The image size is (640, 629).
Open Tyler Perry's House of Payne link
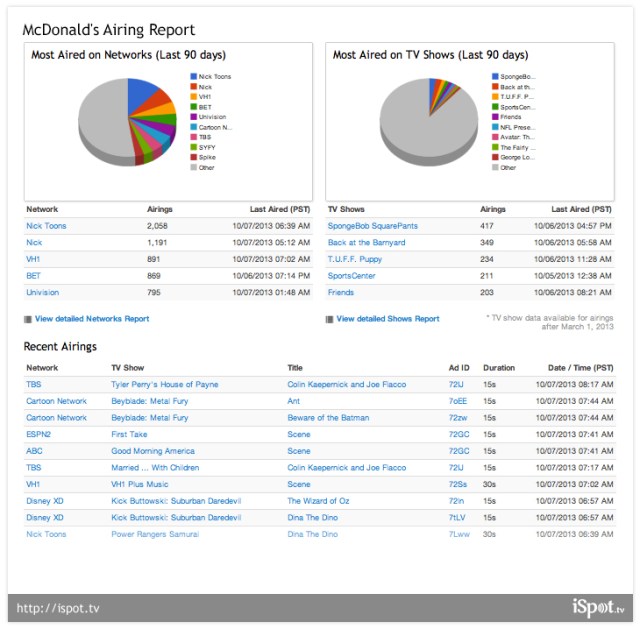(164, 385)
